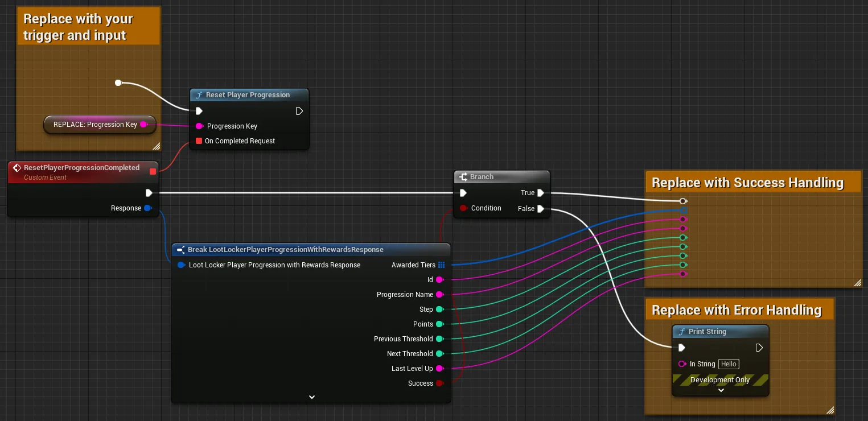Click the Progression Name output pin
The height and width of the screenshot is (421, 868).
click(439, 295)
